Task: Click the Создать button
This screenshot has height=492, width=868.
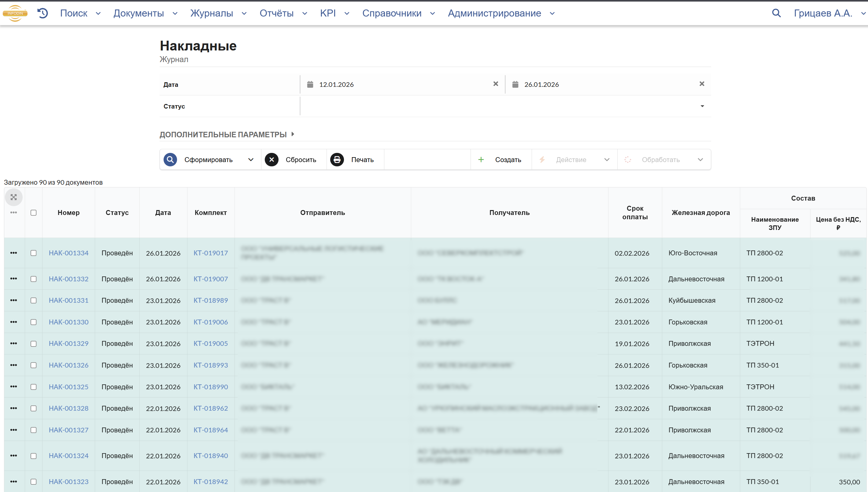Action: 501,160
